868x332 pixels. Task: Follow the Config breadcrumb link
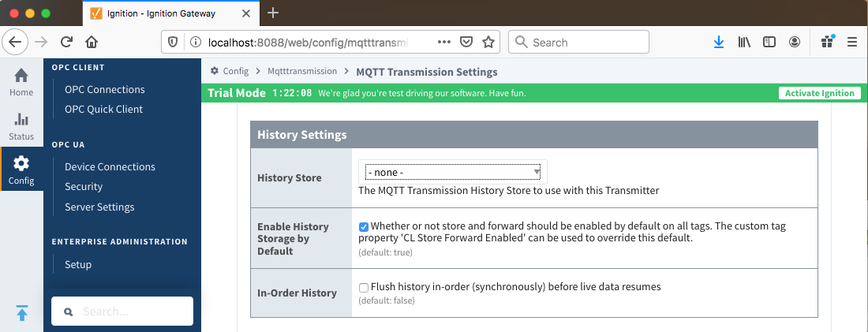tap(236, 71)
